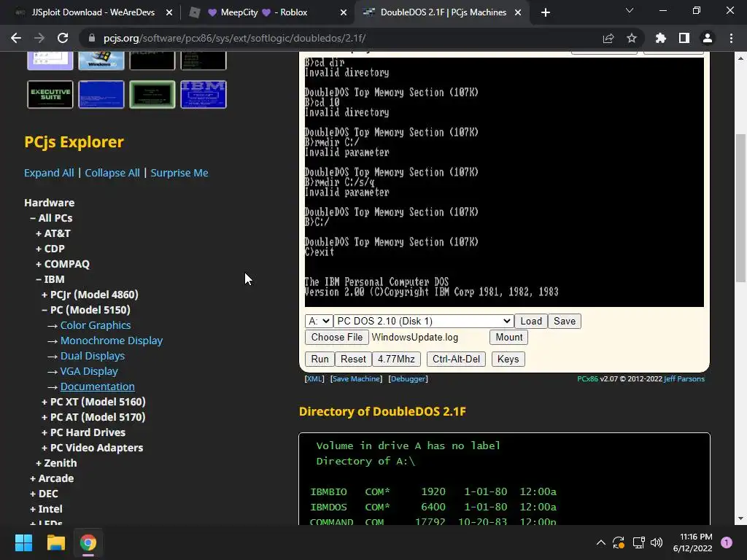The height and width of the screenshot is (560, 747).
Task: Open the Dual Displays link
Action: coord(93,356)
